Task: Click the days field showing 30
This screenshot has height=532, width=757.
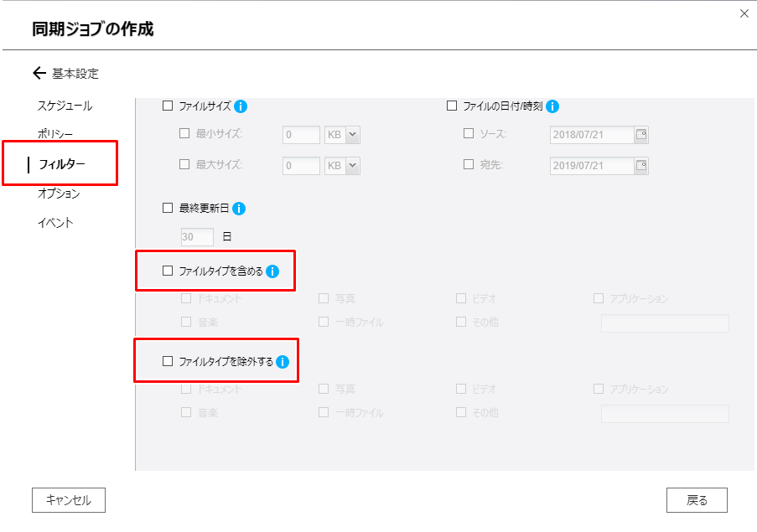Action: coord(197,237)
